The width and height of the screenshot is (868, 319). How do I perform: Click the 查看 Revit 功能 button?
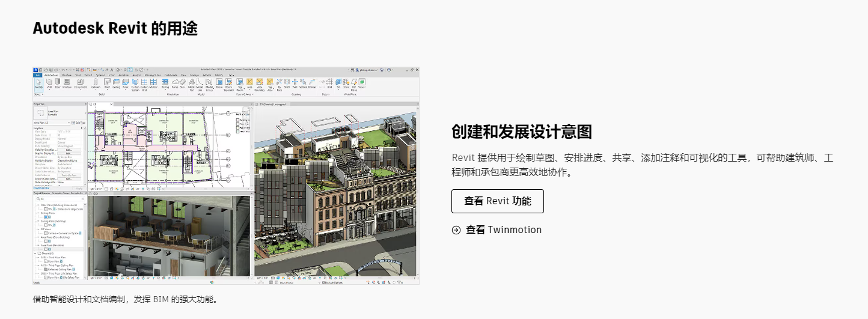pyautogui.click(x=497, y=201)
